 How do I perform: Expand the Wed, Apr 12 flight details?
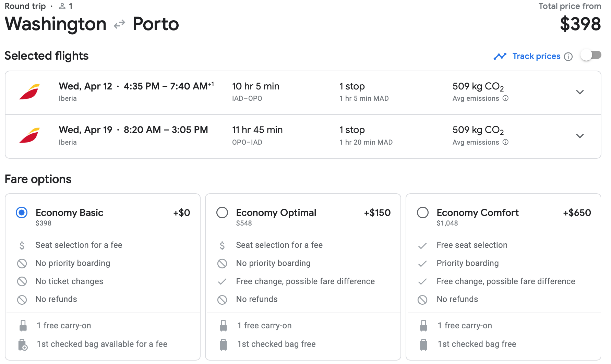(x=579, y=92)
